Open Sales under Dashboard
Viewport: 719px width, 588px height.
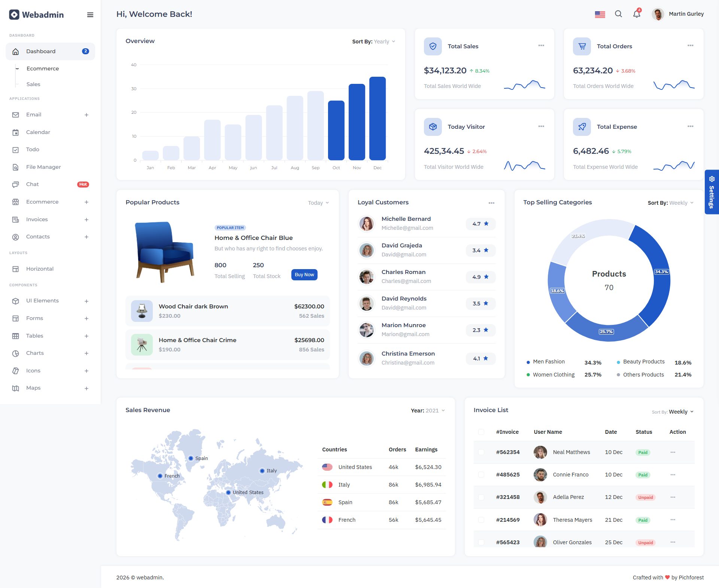point(33,84)
